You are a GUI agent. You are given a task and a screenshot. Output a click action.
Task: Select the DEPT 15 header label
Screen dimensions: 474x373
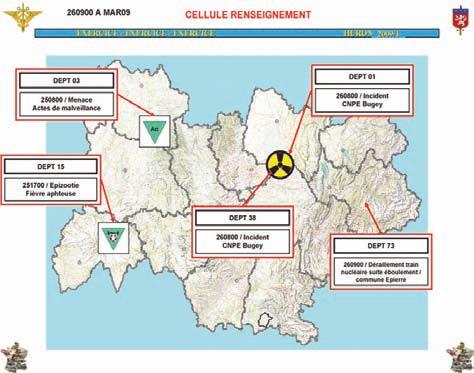51,166
